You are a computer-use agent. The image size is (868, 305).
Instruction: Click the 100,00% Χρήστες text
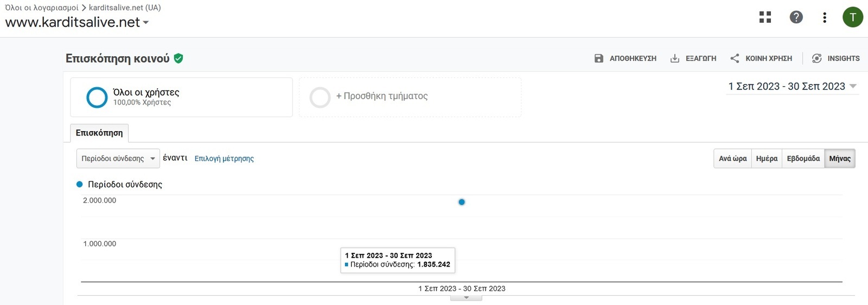tap(142, 102)
